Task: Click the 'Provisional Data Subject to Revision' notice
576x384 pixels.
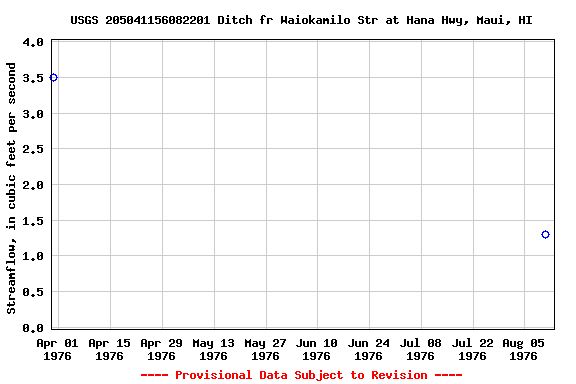Action: [x=301, y=375]
